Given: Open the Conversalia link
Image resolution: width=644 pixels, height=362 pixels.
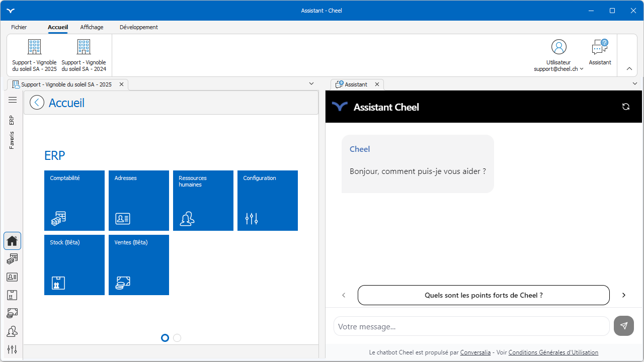Looking at the screenshot, I should click(475, 352).
